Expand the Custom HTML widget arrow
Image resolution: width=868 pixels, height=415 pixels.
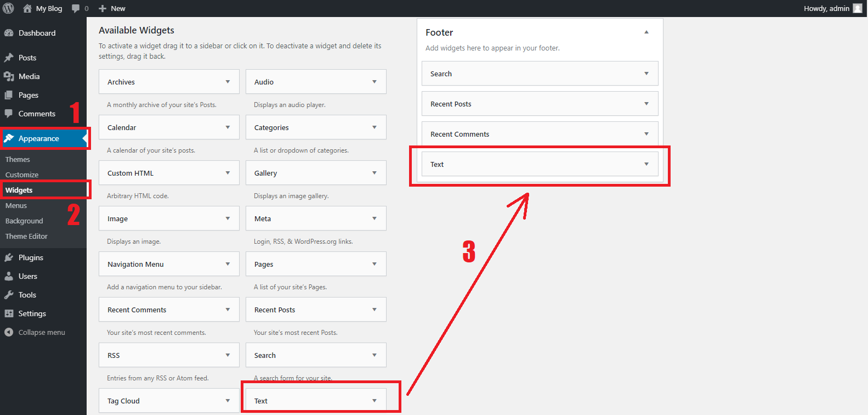[228, 173]
